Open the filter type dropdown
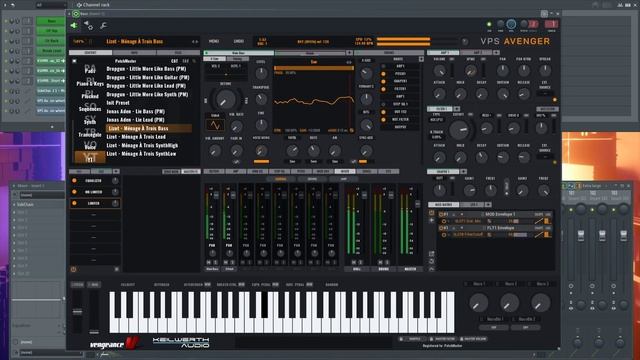Screen dimensions: 640x360 [x=437, y=120]
